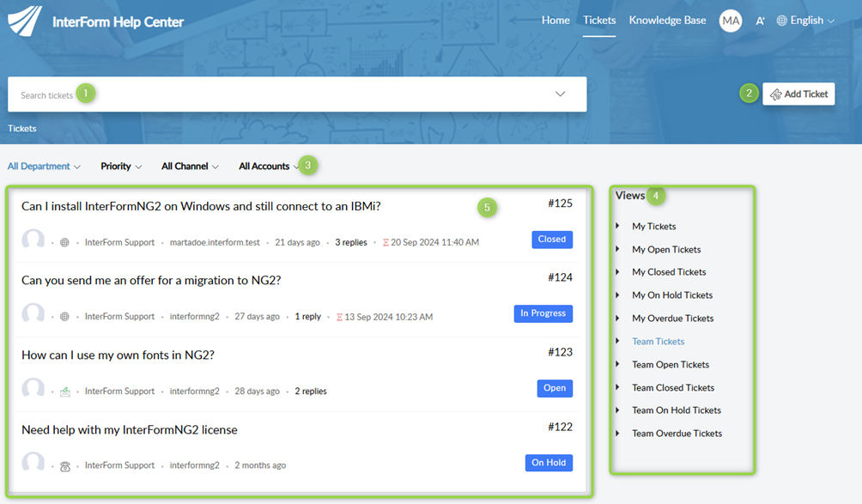Click ticket number #123
Image resolution: width=862 pixels, height=504 pixels.
tap(560, 352)
